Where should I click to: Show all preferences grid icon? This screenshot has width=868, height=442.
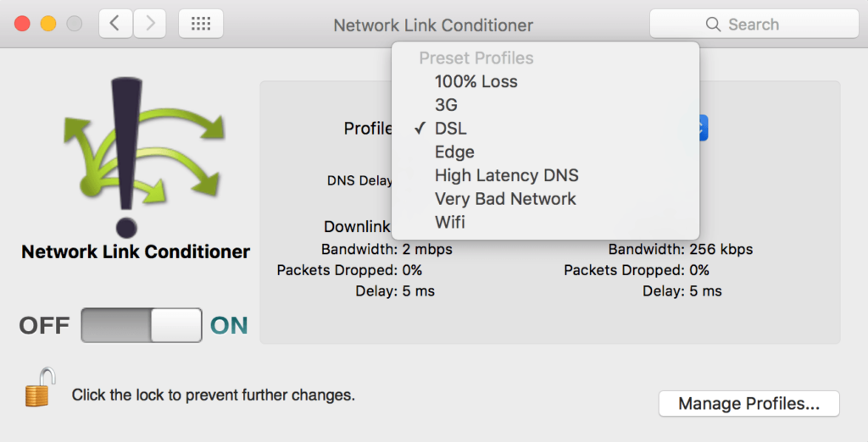[201, 24]
